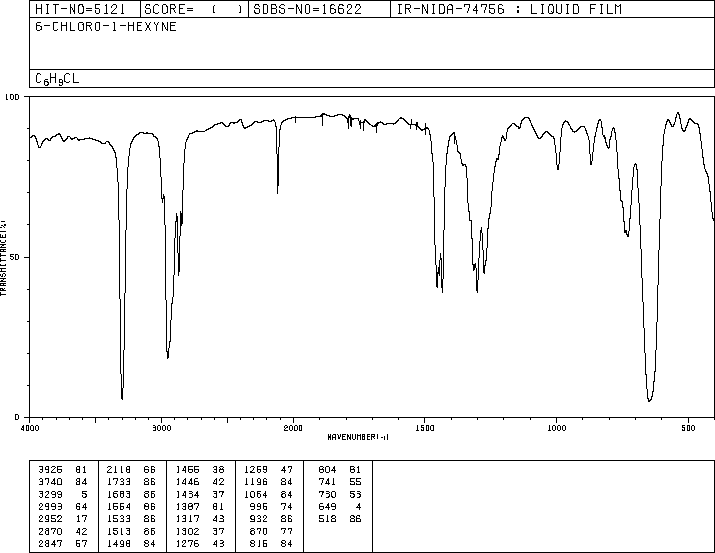The width and height of the screenshot is (715, 553).
Task: Click the IR-NIDA-74756 : LIQUID FILM label
Action: [x=509, y=9]
